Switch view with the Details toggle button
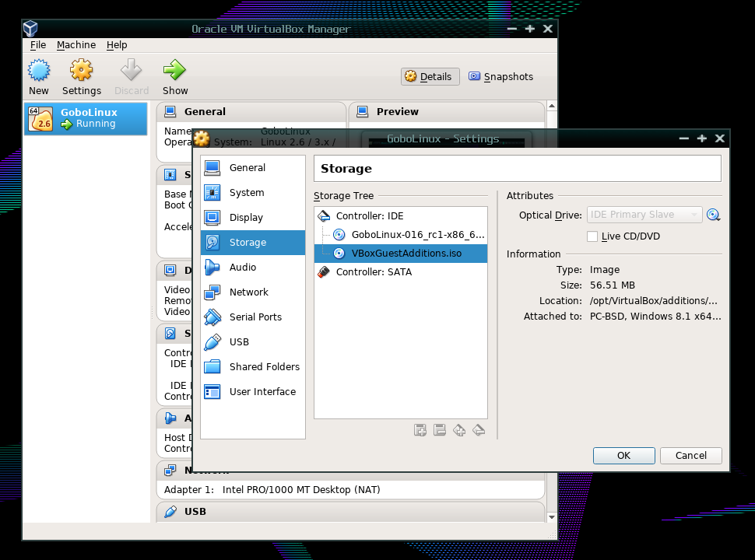This screenshot has width=755, height=560. click(x=430, y=76)
